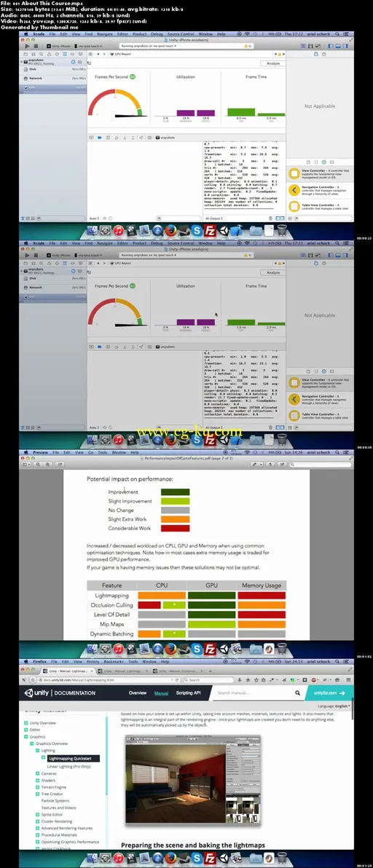Click the gray No Change swatch
The image size is (373, 868).
click(175, 510)
